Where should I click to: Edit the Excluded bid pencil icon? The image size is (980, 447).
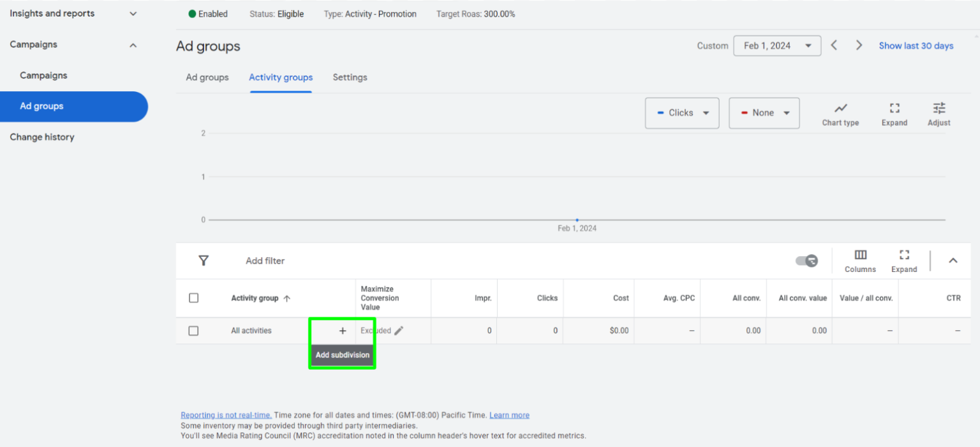pyautogui.click(x=399, y=331)
